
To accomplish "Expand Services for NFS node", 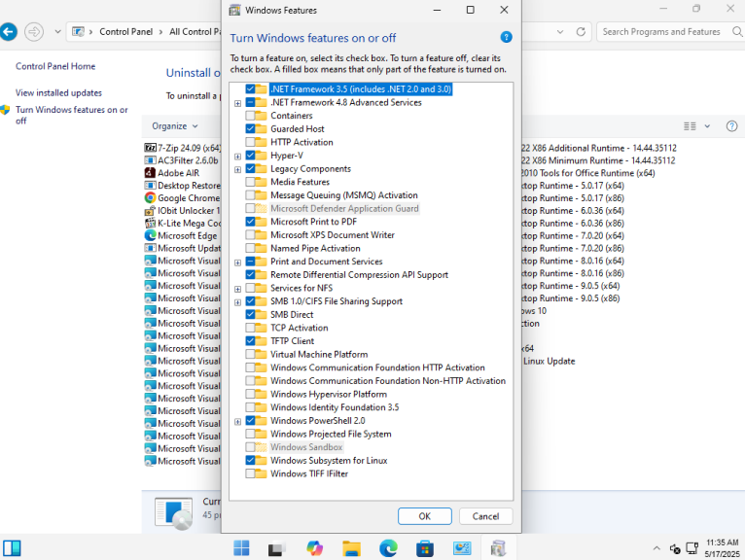I will coord(237,289).
